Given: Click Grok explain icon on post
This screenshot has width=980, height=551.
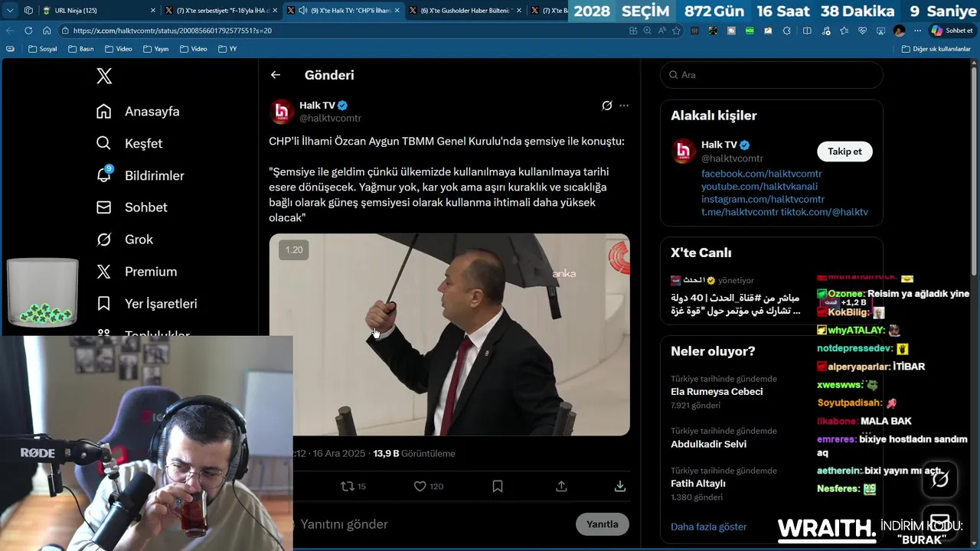Looking at the screenshot, I should 607,106.
